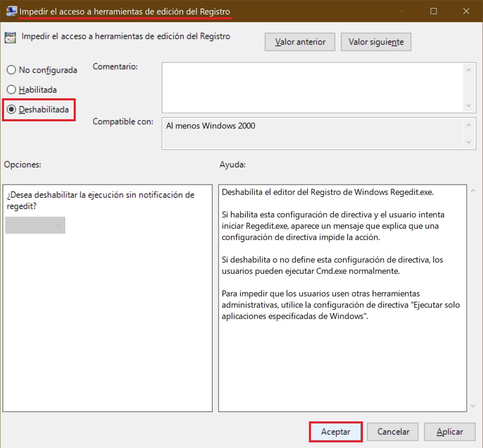The height and width of the screenshot is (448, 483).
Task: Click the Valor anterior button
Action: pyautogui.click(x=300, y=42)
